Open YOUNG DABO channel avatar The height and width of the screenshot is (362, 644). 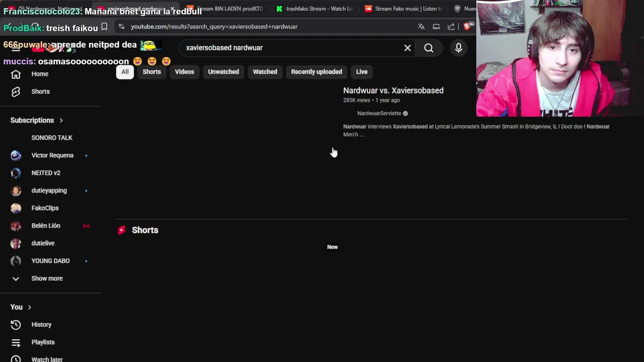click(16, 261)
